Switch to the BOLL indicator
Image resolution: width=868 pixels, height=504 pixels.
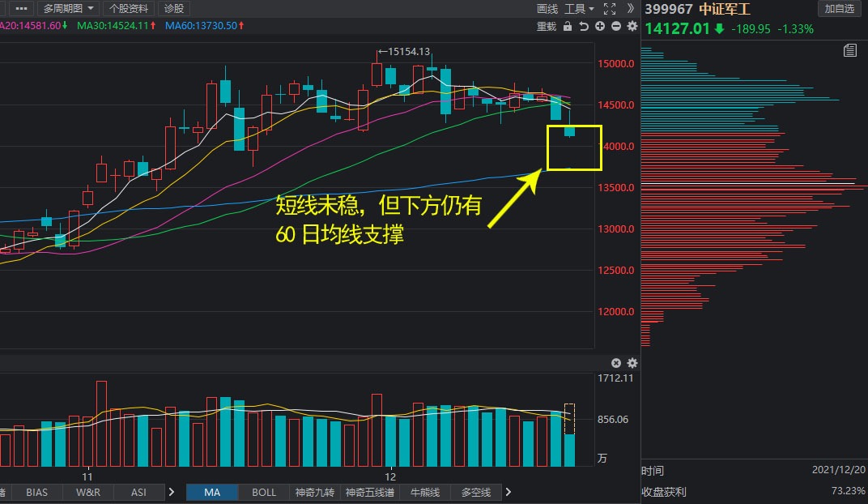tap(263, 492)
